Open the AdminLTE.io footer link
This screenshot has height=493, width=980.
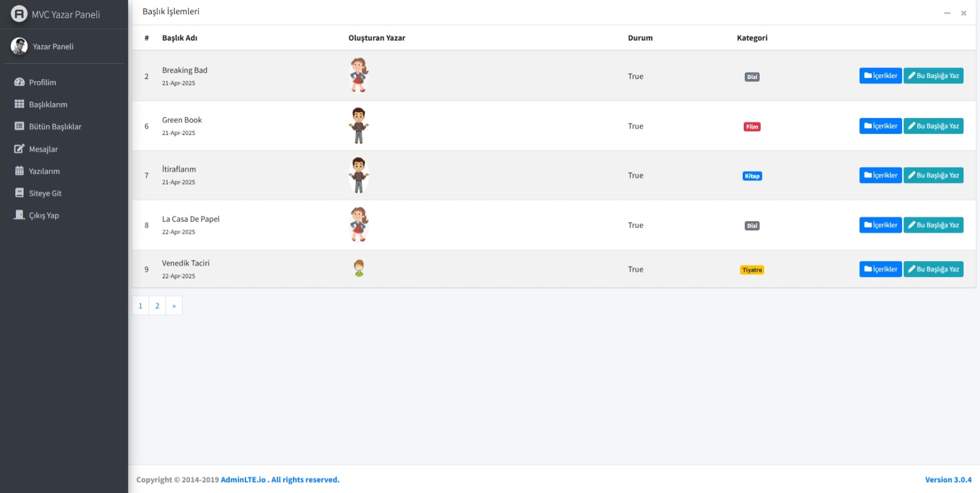point(243,480)
